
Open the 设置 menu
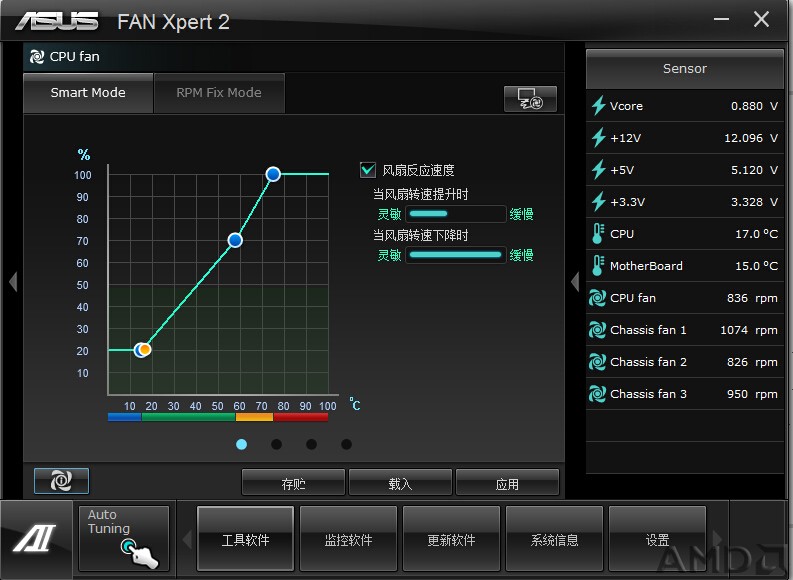click(657, 539)
